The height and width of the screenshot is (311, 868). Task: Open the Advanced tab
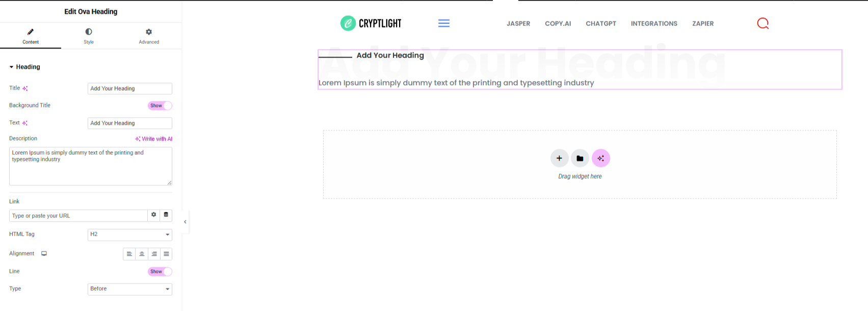point(149,36)
